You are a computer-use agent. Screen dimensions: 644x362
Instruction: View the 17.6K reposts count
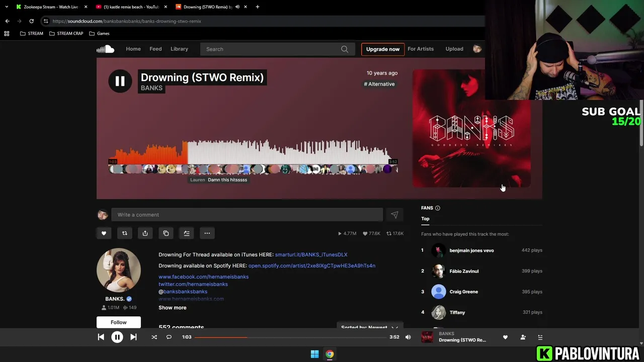pyautogui.click(x=394, y=233)
